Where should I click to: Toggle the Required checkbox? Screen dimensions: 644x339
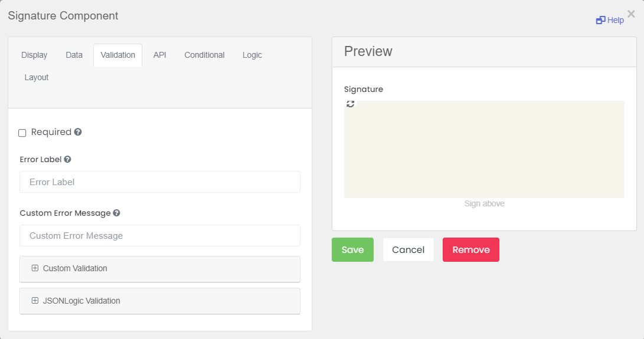point(22,133)
